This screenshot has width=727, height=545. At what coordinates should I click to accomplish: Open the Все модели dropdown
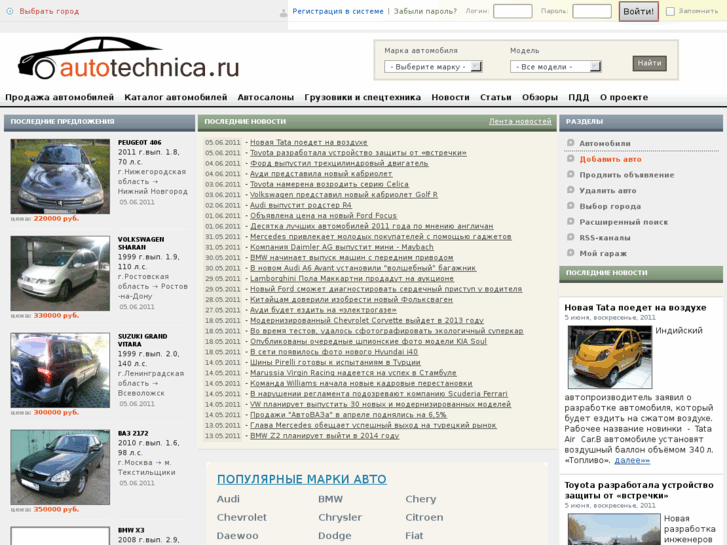(x=555, y=67)
